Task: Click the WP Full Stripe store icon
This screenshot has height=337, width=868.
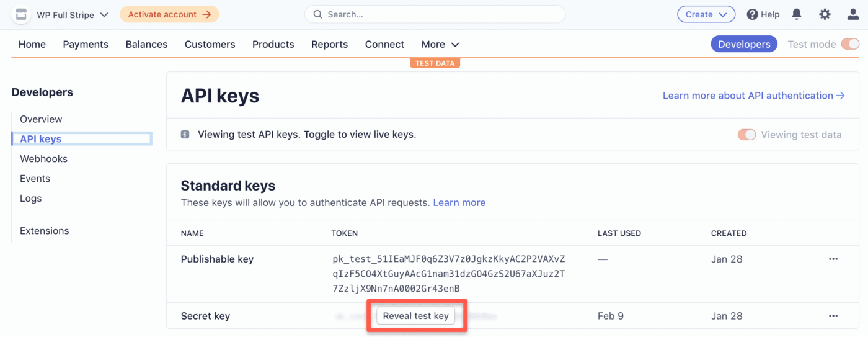Action: click(21, 14)
